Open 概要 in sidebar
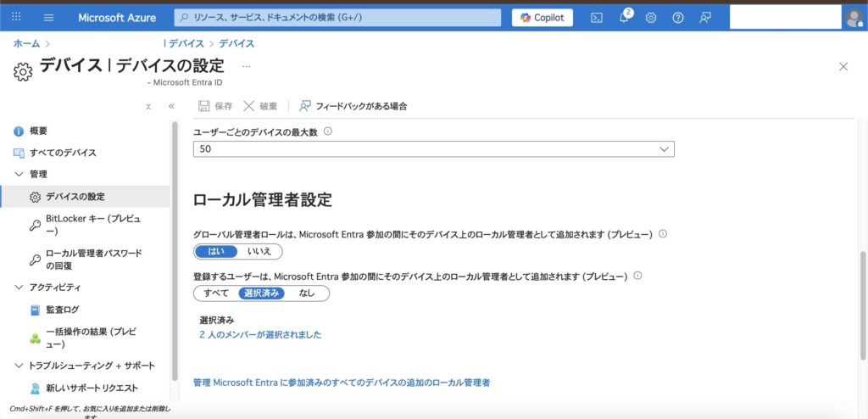The height and width of the screenshot is (419, 868). pos(38,131)
